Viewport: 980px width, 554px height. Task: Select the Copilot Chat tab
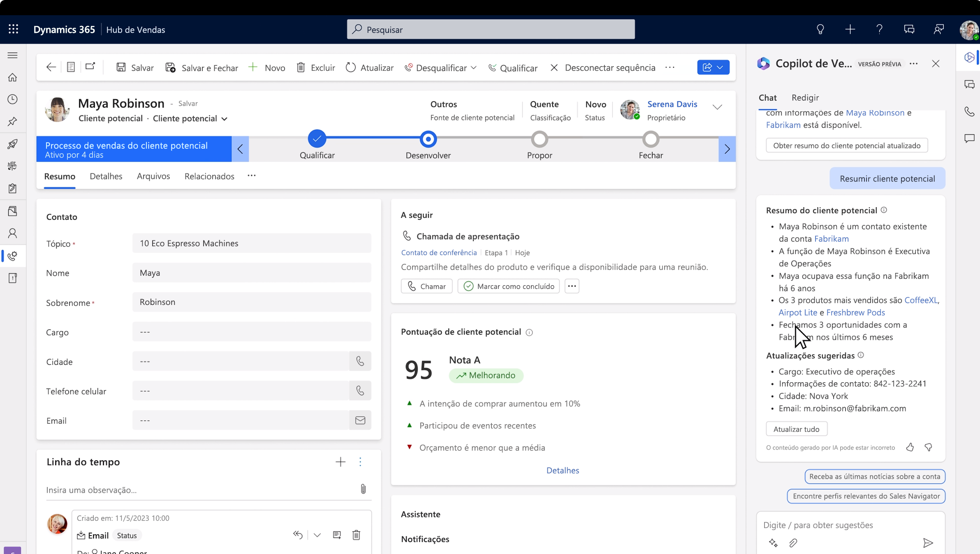click(x=767, y=97)
